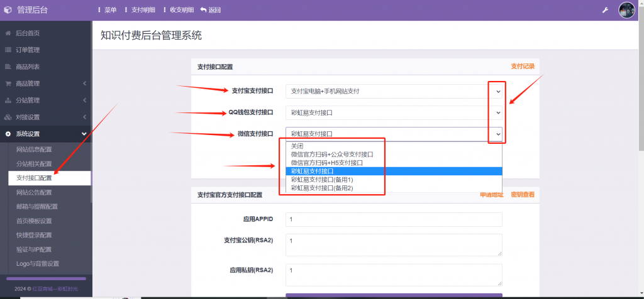Click the 管理后台 brand title
644x299 pixels.
(33, 10)
